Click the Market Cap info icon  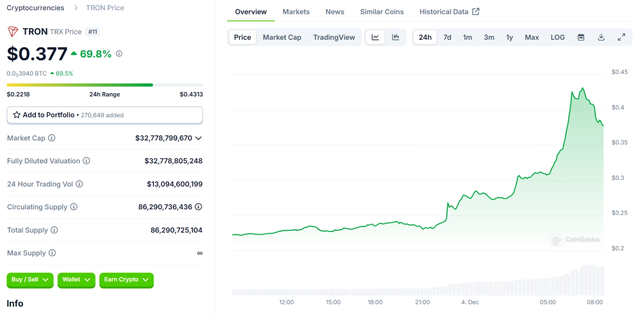coord(52,138)
